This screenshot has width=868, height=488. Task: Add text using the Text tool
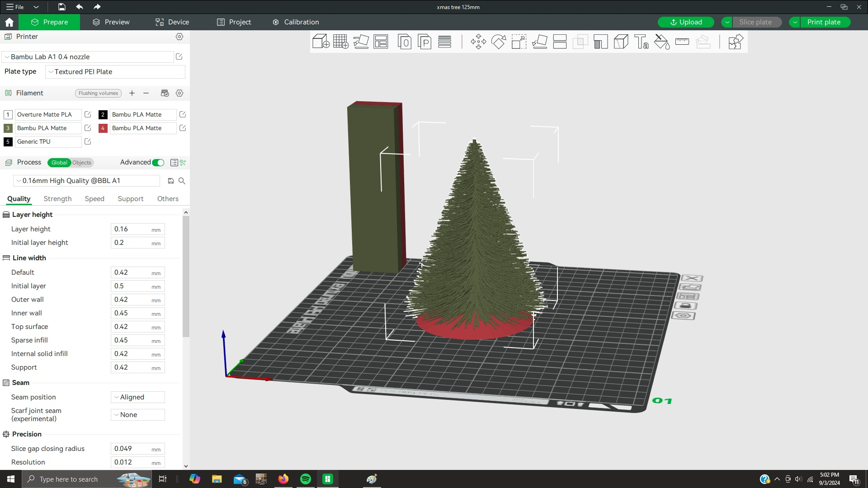click(x=641, y=42)
